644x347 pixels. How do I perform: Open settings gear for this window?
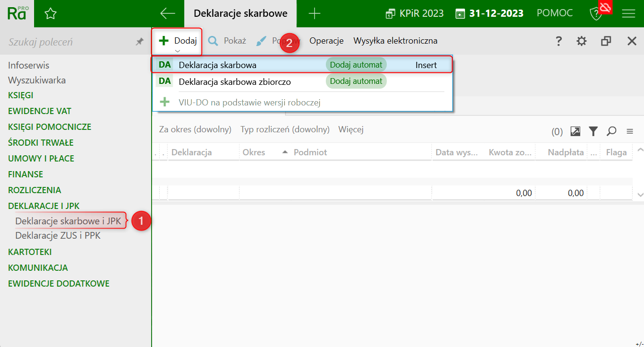click(x=582, y=41)
